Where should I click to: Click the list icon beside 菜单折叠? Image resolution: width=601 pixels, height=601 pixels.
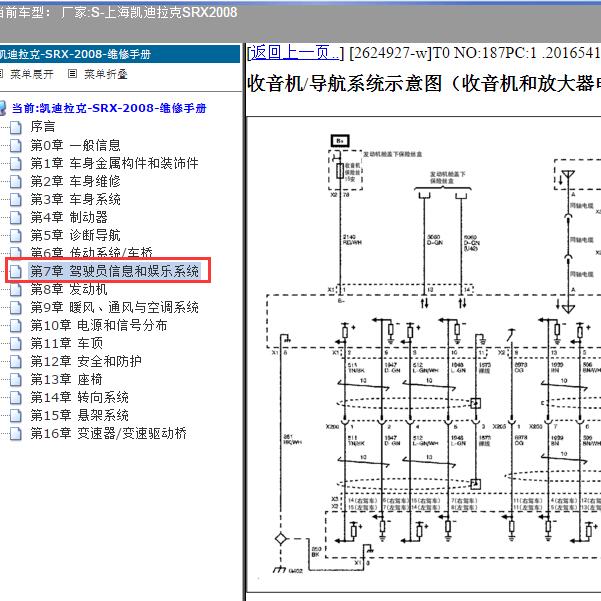[x=72, y=74]
